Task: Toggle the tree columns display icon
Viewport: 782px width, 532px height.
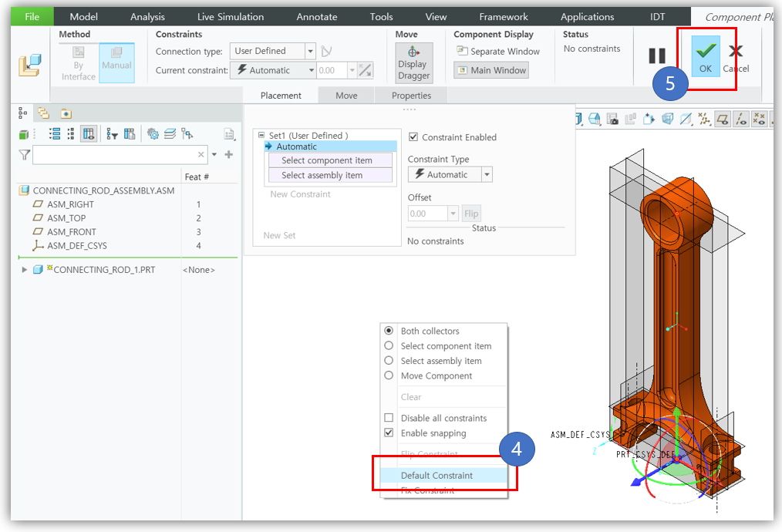Action: click(x=89, y=133)
